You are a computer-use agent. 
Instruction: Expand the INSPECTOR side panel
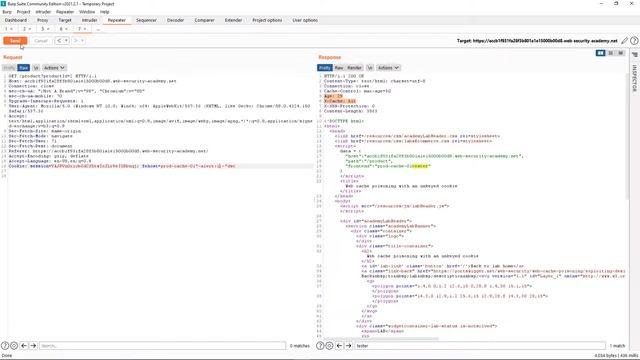635,78
